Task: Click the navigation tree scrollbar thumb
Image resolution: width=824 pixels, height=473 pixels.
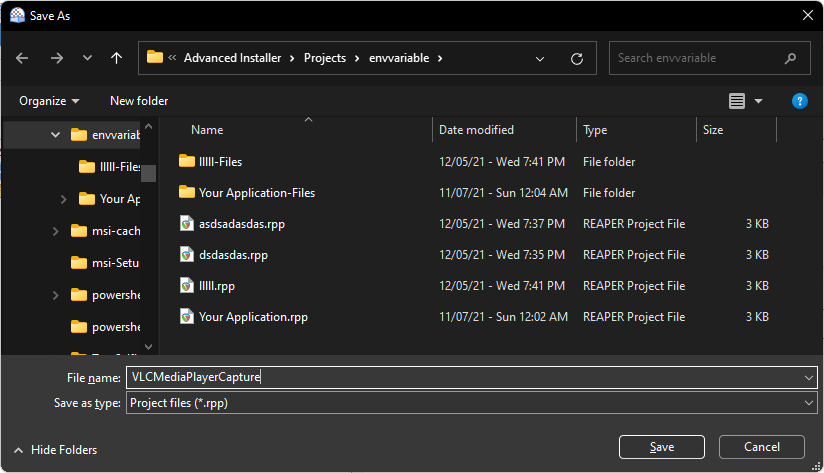Action: coord(149,173)
